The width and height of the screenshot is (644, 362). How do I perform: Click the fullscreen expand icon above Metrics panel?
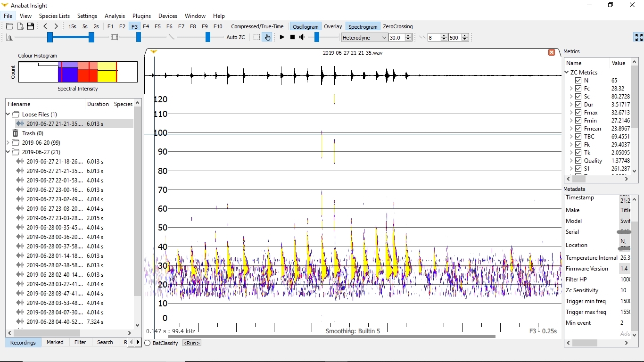(638, 37)
